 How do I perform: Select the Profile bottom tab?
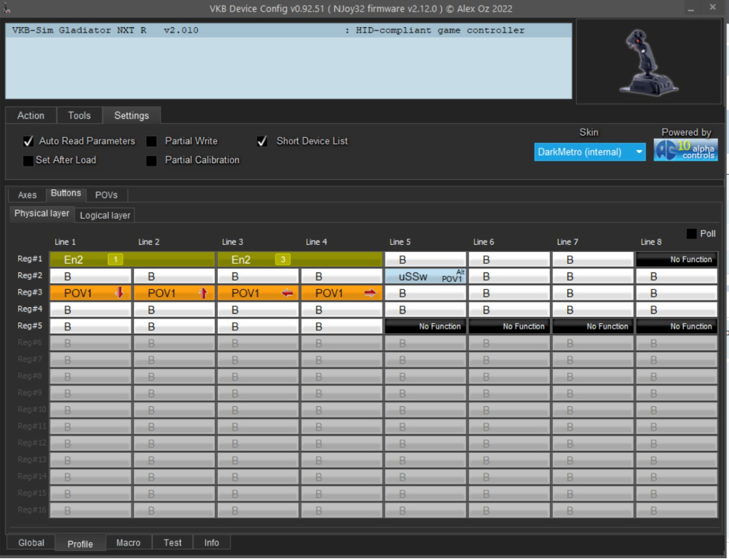(x=80, y=543)
